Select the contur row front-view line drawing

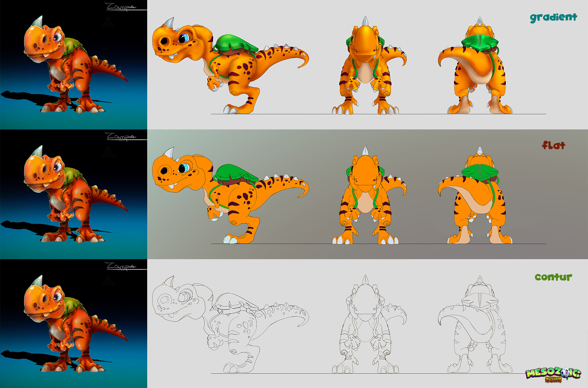tap(369, 324)
